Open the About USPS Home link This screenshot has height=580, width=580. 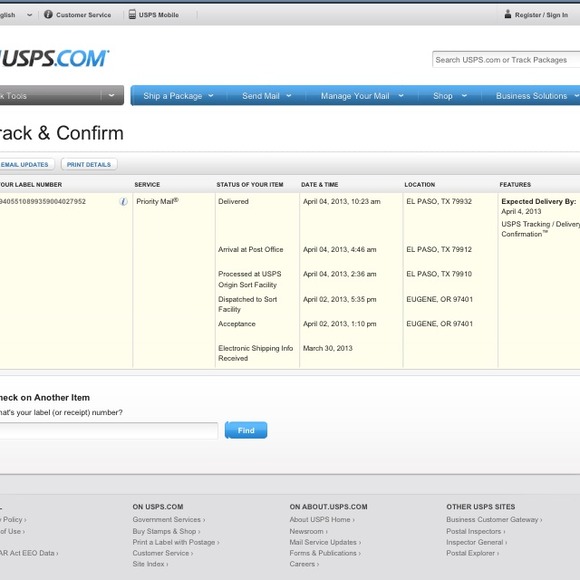322,519
